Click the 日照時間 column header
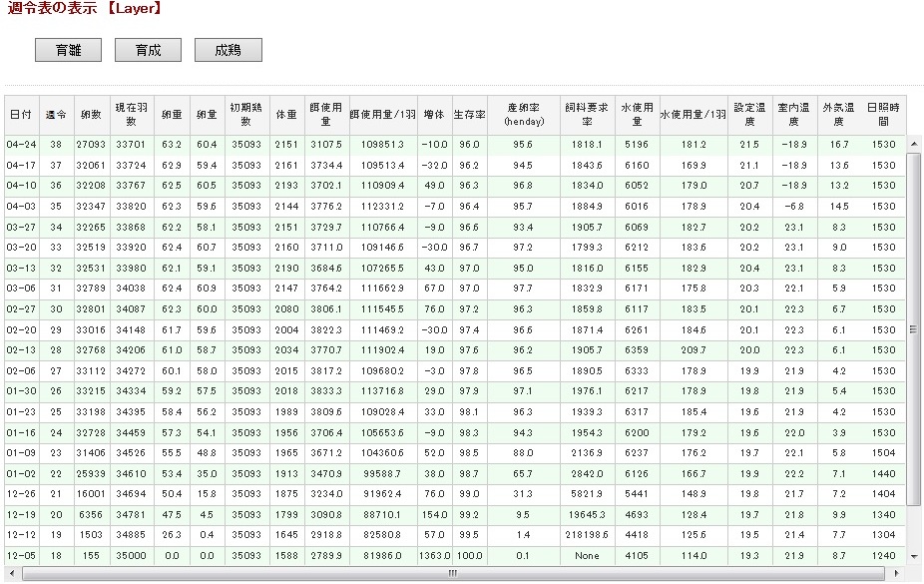Image resolution: width=924 pixels, height=584 pixels. coord(882,115)
